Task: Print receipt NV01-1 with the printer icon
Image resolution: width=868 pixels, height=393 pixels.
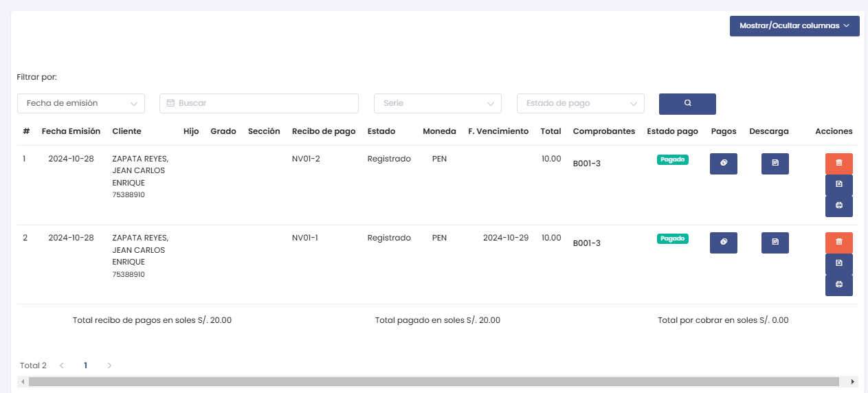Action: pyautogui.click(x=838, y=285)
